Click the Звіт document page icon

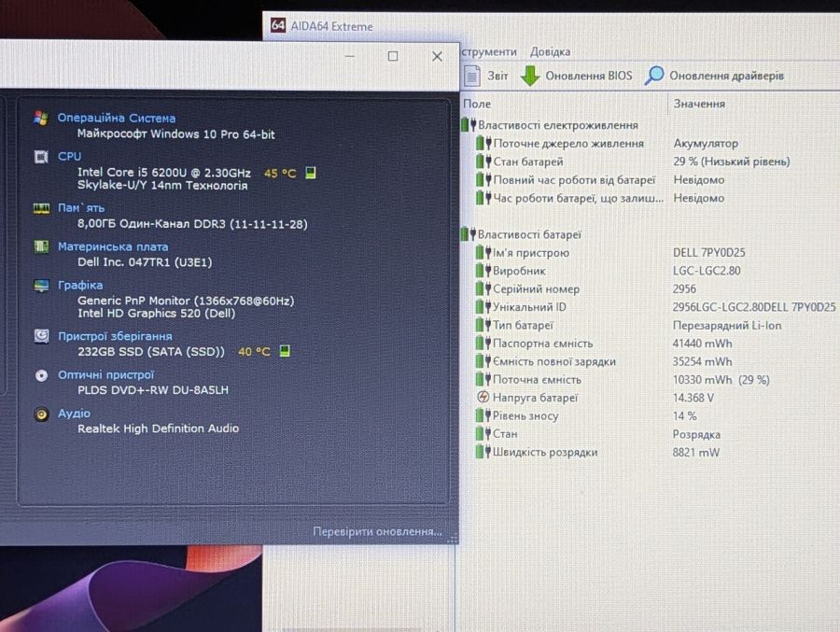click(x=472, y=76)
